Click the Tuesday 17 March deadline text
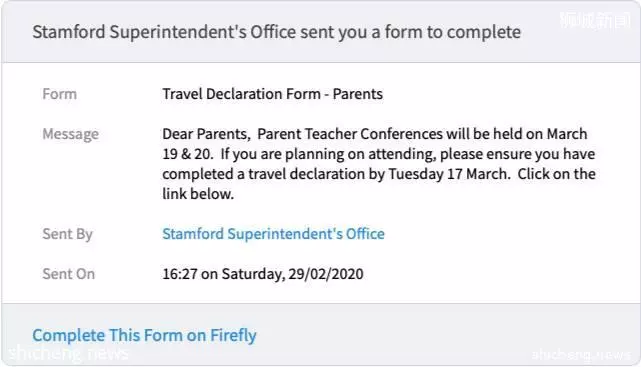Viewport: 641px width, 367px height. coord(449,174)
